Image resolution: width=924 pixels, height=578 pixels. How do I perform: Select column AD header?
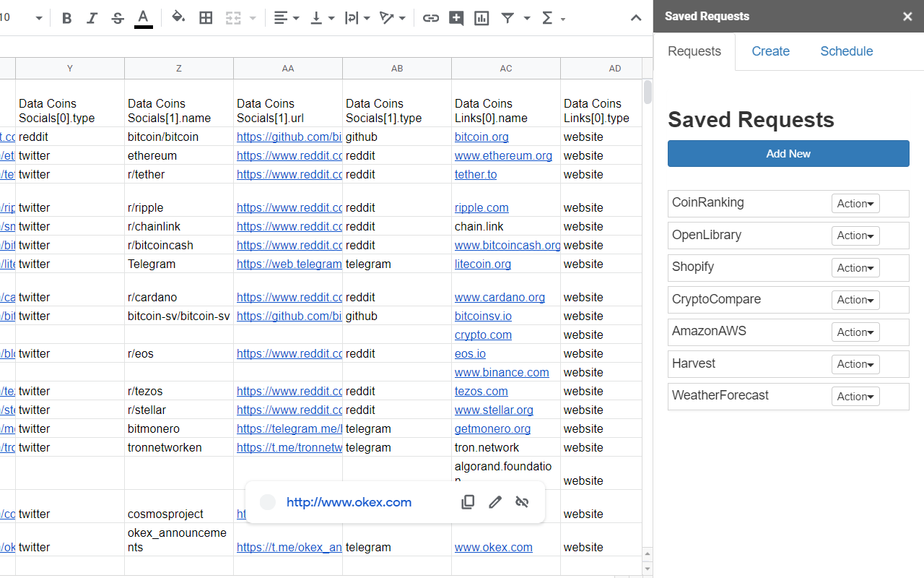click(x=601, y=69)
